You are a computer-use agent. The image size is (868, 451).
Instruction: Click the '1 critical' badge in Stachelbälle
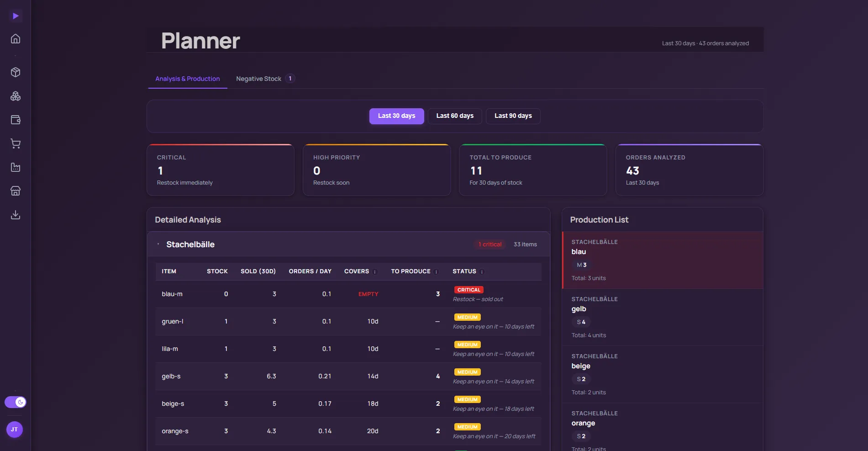pos(490,244)
